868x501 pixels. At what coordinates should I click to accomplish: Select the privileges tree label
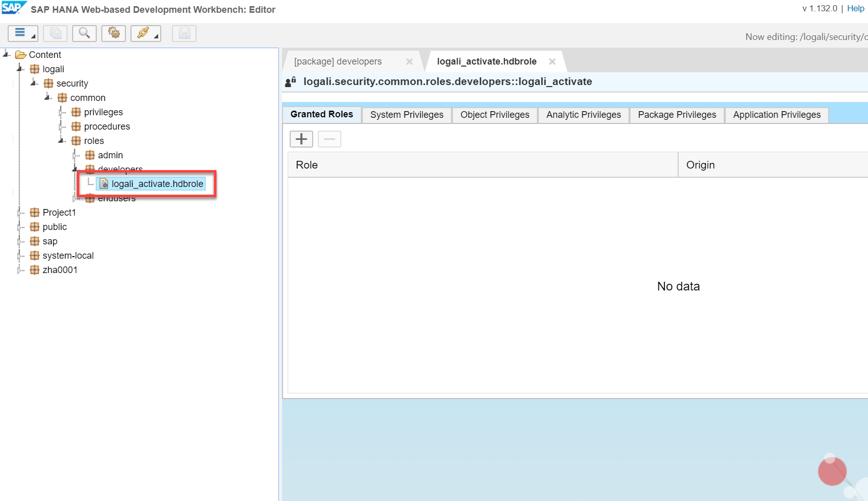pos(103,112)
